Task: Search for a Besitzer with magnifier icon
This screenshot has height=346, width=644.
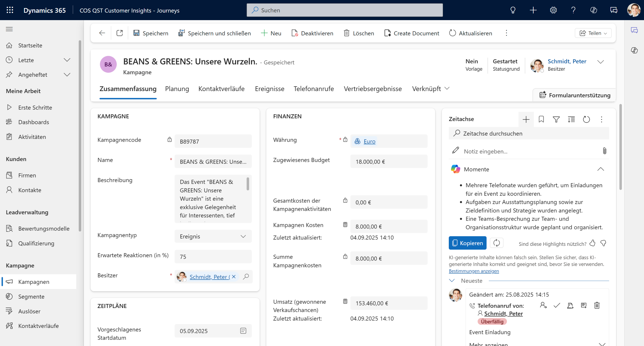Action: point(246,277)
